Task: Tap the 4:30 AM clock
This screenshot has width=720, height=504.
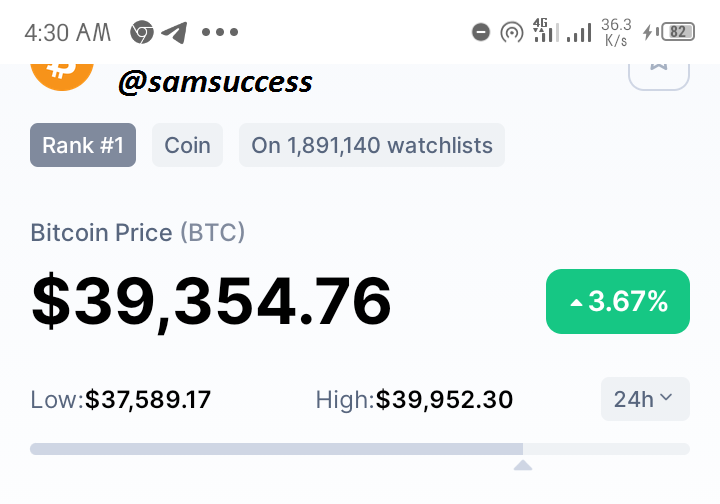Action: (68, 33)
